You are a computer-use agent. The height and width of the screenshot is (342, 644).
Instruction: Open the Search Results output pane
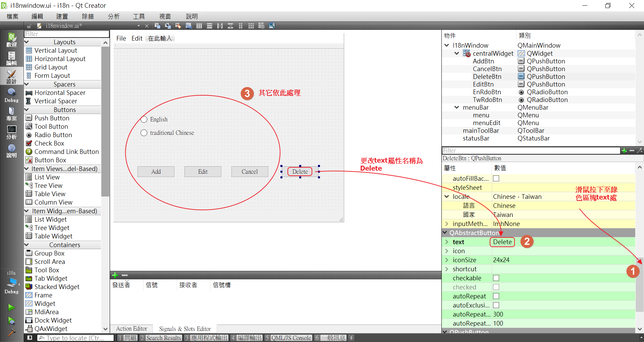click(x=161, y=338)
